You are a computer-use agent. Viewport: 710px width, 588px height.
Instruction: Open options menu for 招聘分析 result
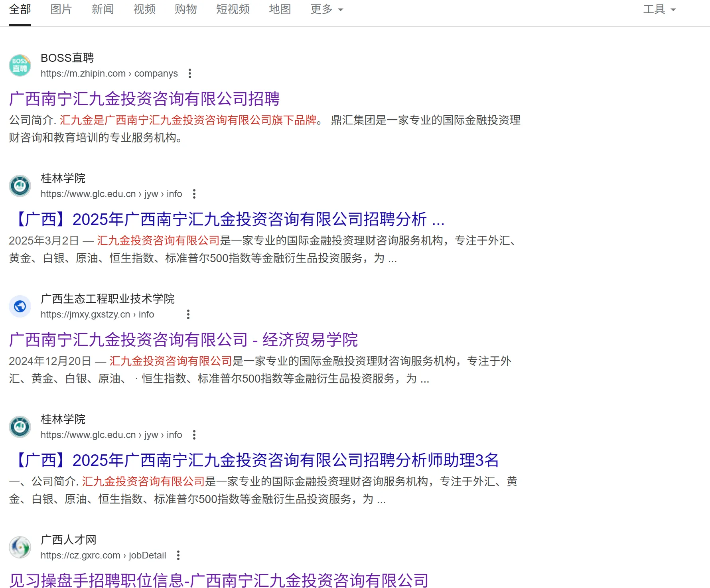(194, 194)
